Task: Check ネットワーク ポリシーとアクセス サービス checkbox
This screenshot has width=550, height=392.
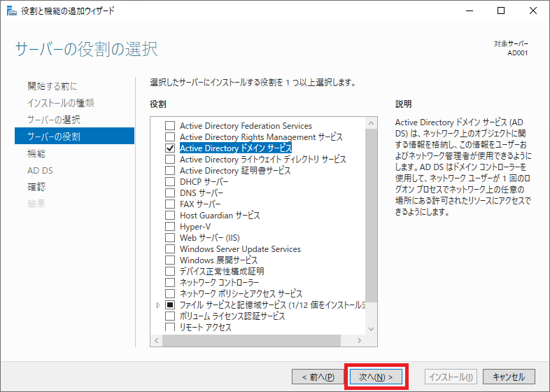Action: pos(170,294)
